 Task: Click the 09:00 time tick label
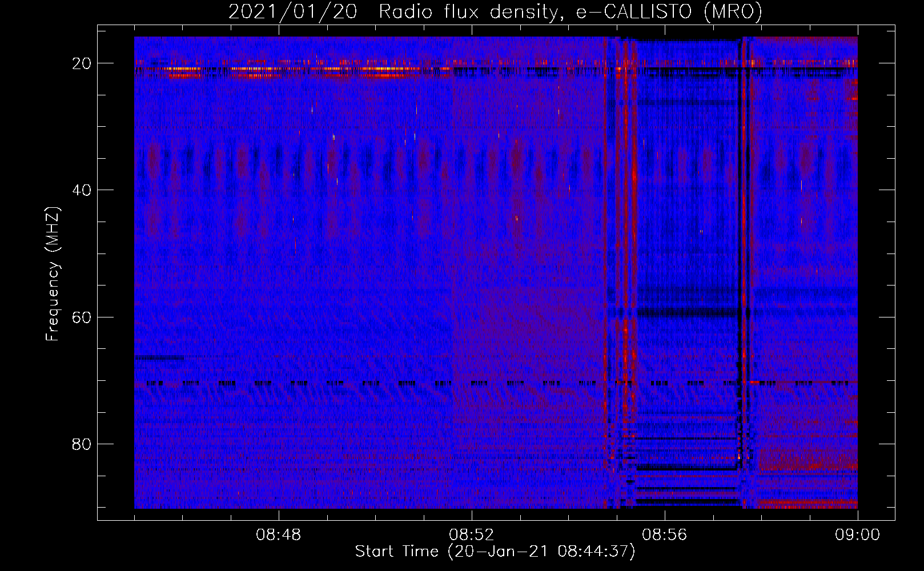point(858,535)
